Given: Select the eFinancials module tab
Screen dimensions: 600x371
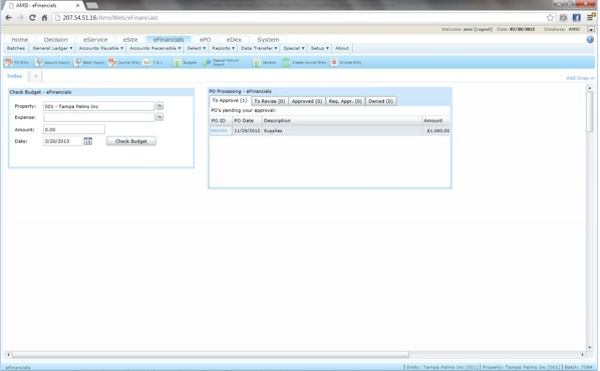Looking at the screenshot, I should 168,39.
